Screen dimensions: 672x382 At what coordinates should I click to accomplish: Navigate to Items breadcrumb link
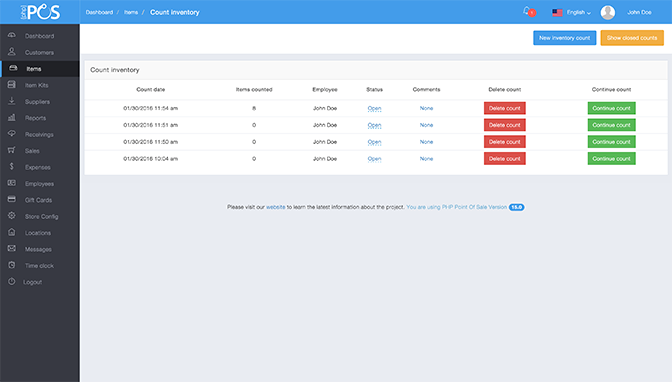point(131,12)
